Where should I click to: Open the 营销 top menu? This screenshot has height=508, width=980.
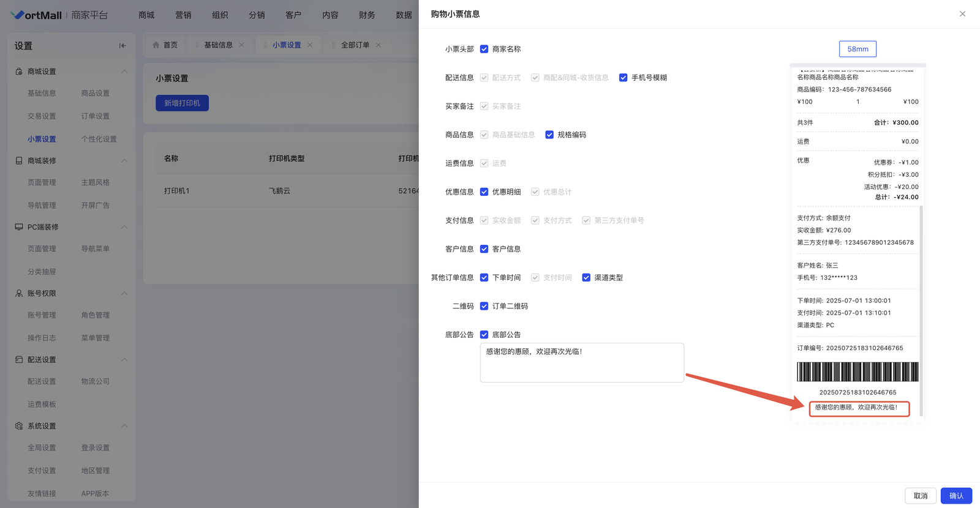pyautogui.click(x=183, y=15)
